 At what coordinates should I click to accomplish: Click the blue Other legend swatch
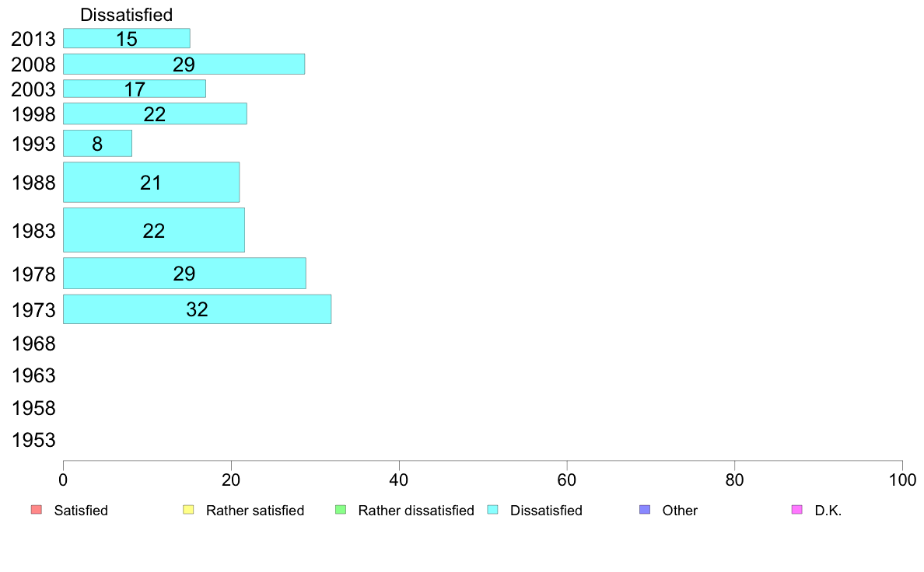644,510
